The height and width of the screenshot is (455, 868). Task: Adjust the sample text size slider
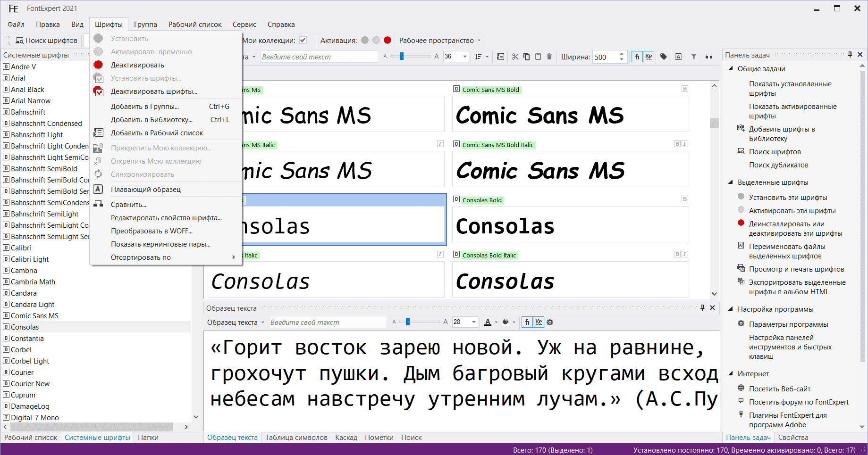coord(408,323)
